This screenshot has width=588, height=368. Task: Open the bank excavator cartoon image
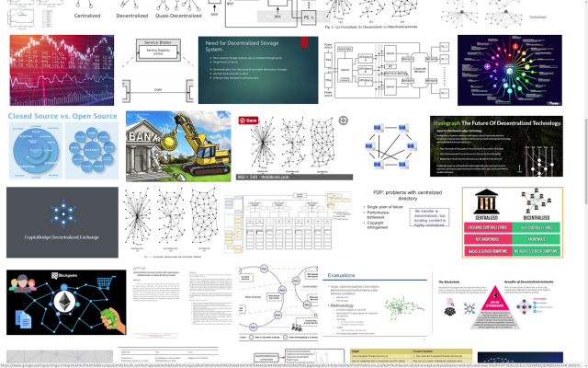coord(178,146)
